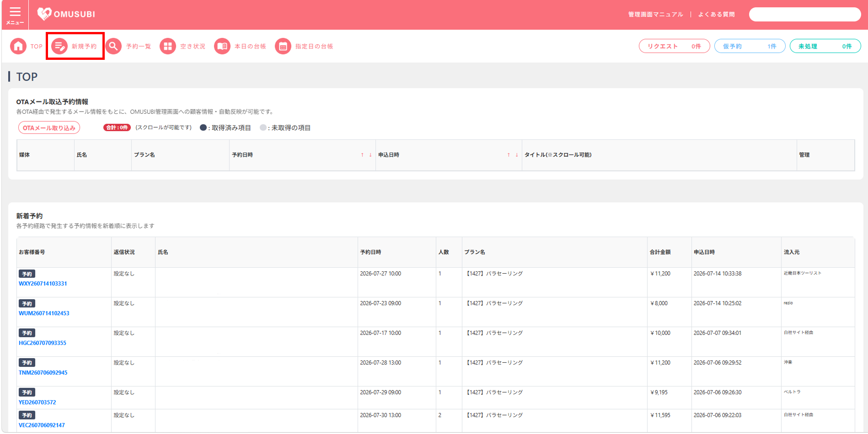Open reservation WXY260714103331
The image size is (868, 434).
tap(43, 284)
